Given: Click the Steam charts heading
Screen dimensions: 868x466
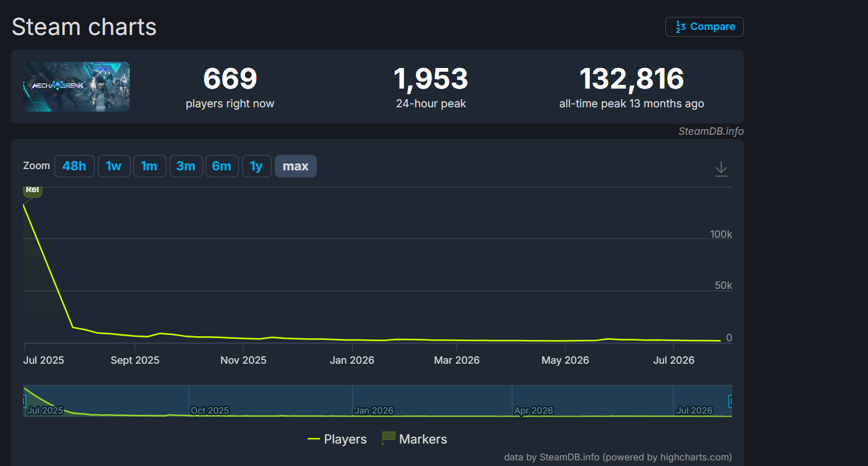Looking at the screenshot, I should [84, 27].
